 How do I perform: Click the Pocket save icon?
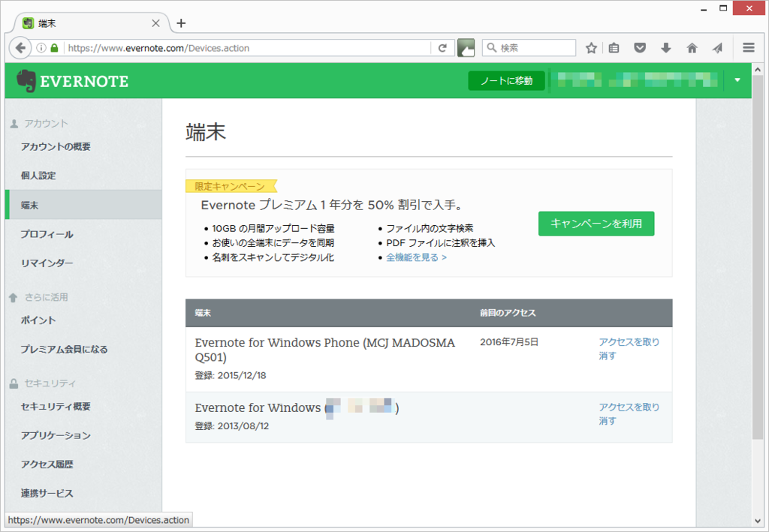click(x=640, y=48)
